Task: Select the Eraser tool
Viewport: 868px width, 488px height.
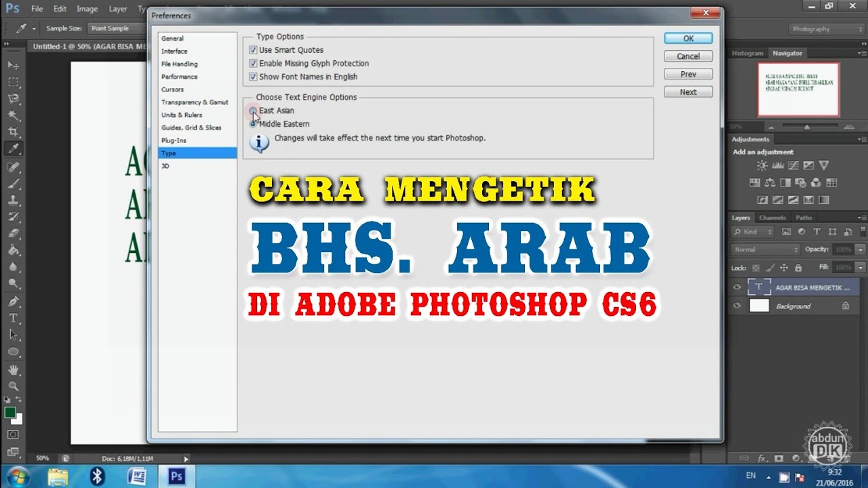Action: tap(13, 234)
